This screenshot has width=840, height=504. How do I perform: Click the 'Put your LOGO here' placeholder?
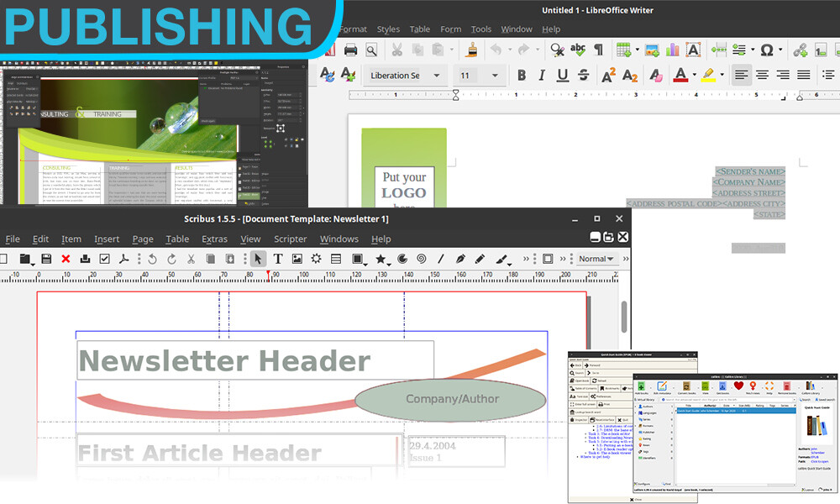click(x=404, y=189)
